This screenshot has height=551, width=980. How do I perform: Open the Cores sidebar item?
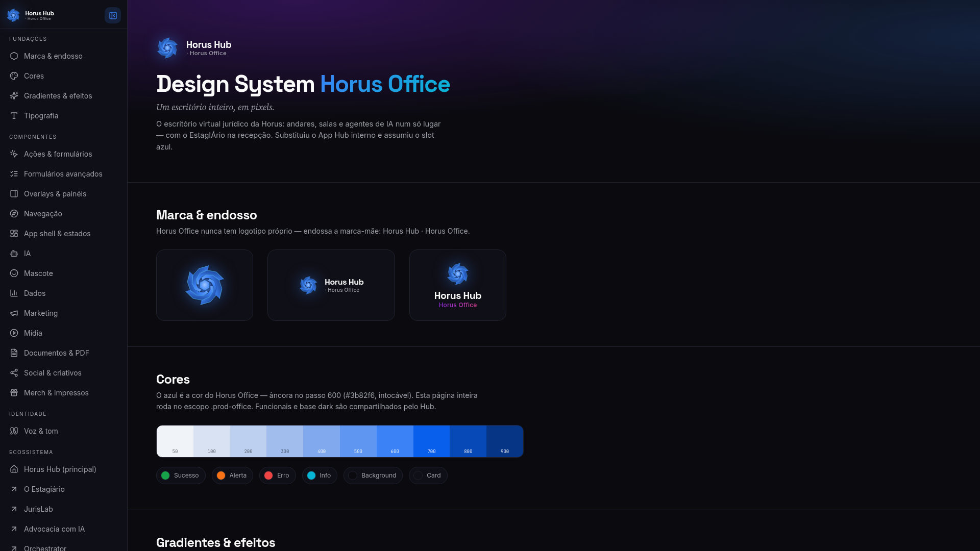pos(63,76)
